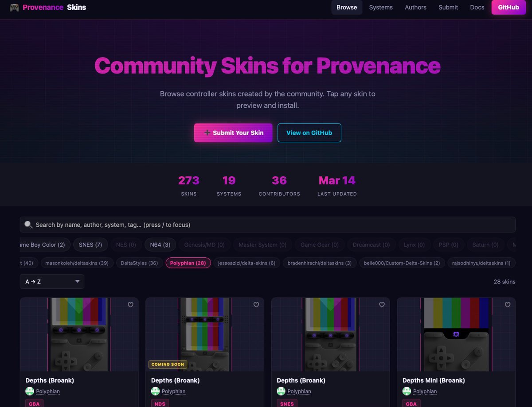This screenshot has width=532, height=407.
Task: Click the View on GitHub button
Action: pyautogui.click(x=309, y=133)
